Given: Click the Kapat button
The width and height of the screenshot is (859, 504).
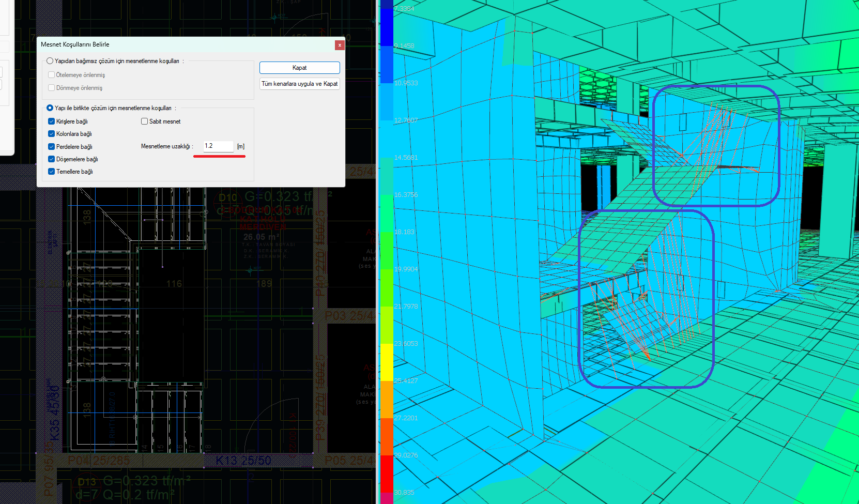Looking at the screenshot, I should pyautogui.click(x=299, y=68).
